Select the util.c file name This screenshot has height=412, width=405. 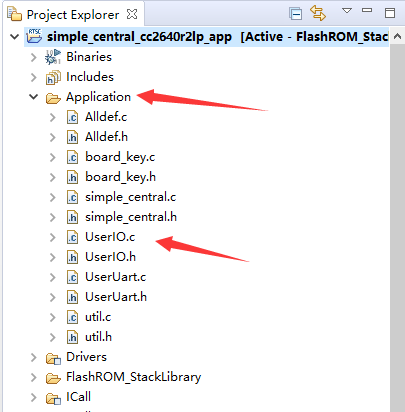(x=98, y=317)
